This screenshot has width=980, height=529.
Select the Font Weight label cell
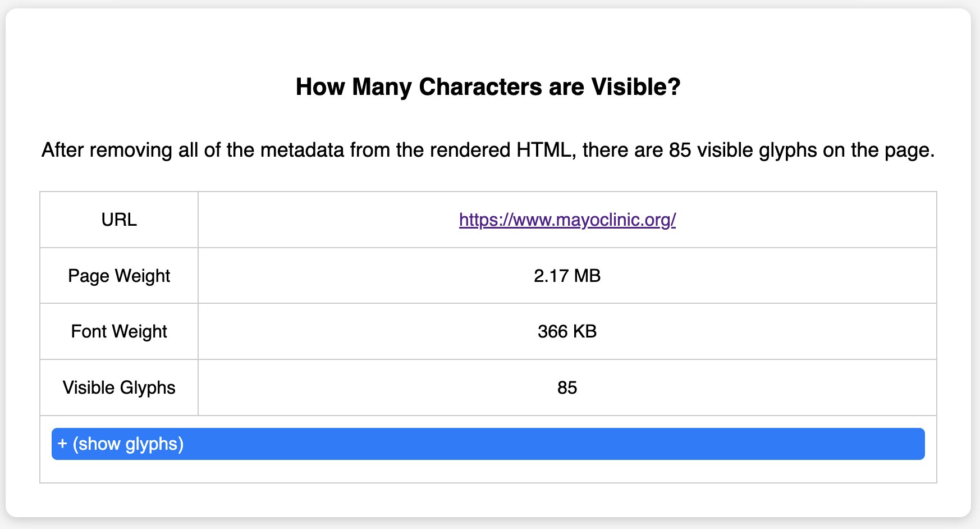[118, 331]
